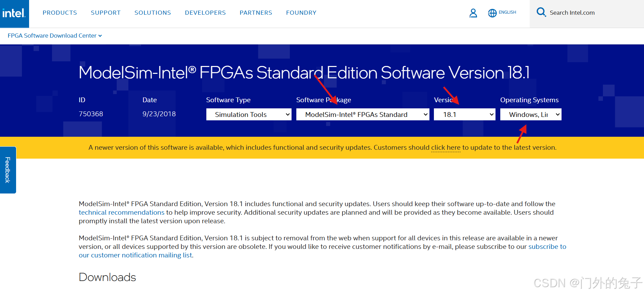Open the Products menu

[x=60, y=13]
